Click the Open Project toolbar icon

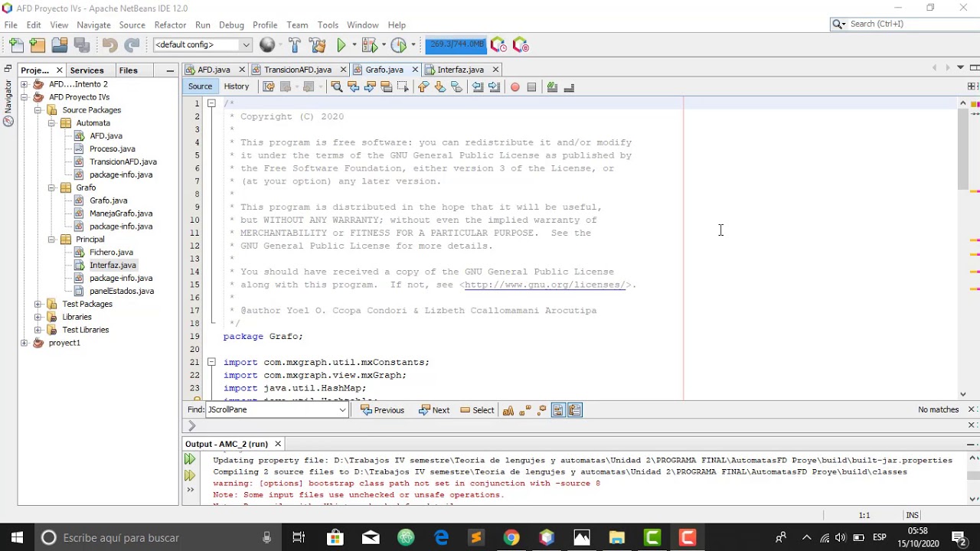[x=60, y=45]
